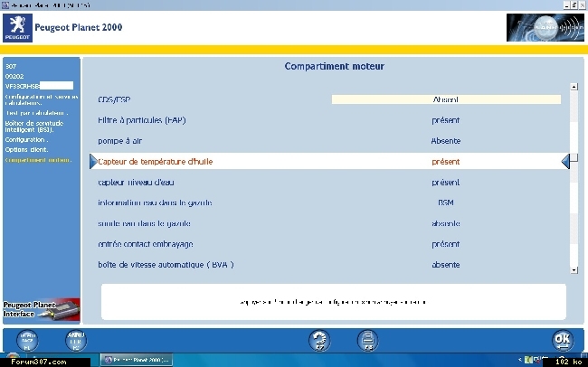Screen dimensions: 588x367
Task: Select 'boîte de vitesse automatique (BVA)' row
Action: coord(329,265)
